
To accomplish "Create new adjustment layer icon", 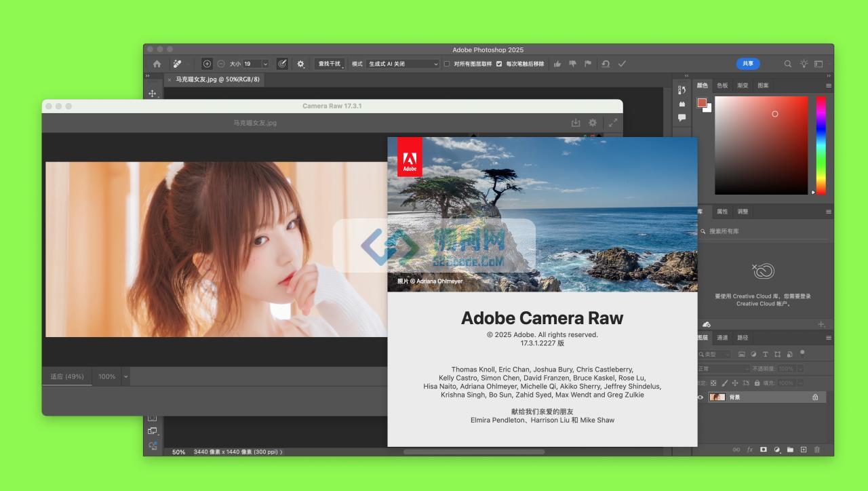I will pos(777,450).
